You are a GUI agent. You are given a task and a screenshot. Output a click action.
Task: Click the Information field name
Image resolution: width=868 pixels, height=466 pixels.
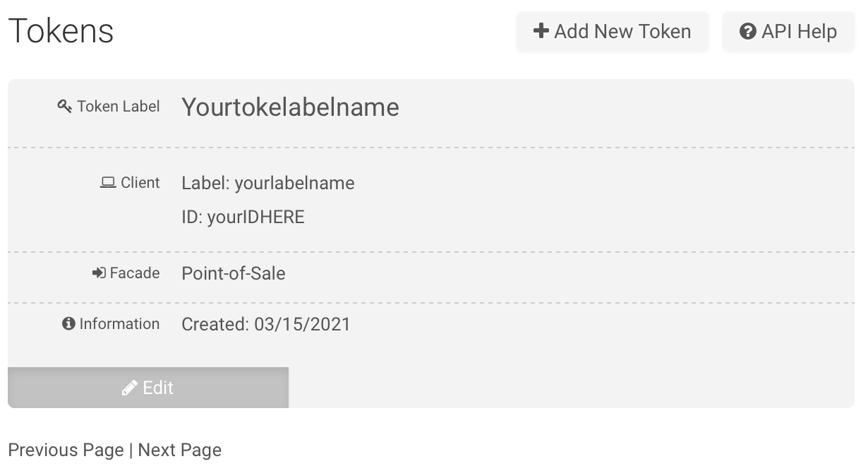pos(119,324)
